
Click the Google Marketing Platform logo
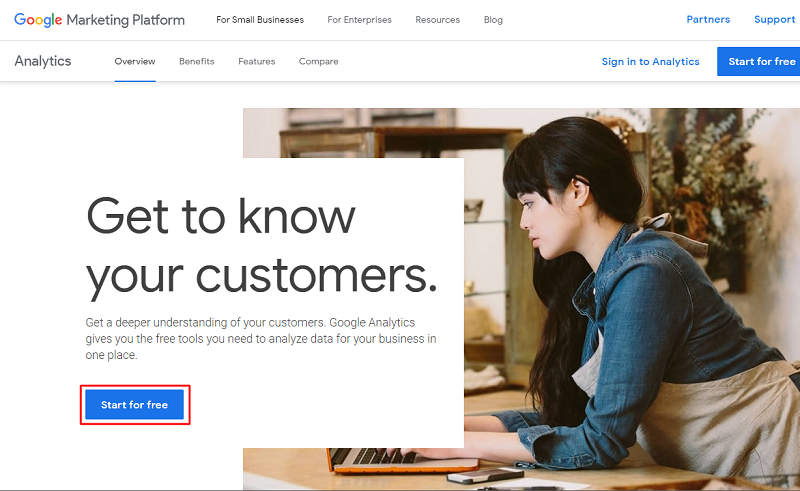(x=99, y=20)
